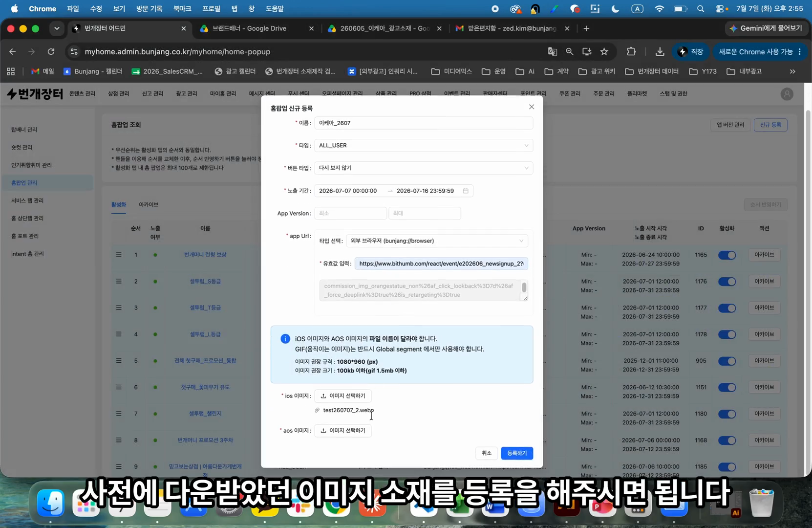The height and width of the screenshot is (528, 812).
Task: Click the App Version 최소 input field
Action: [350, 213]
